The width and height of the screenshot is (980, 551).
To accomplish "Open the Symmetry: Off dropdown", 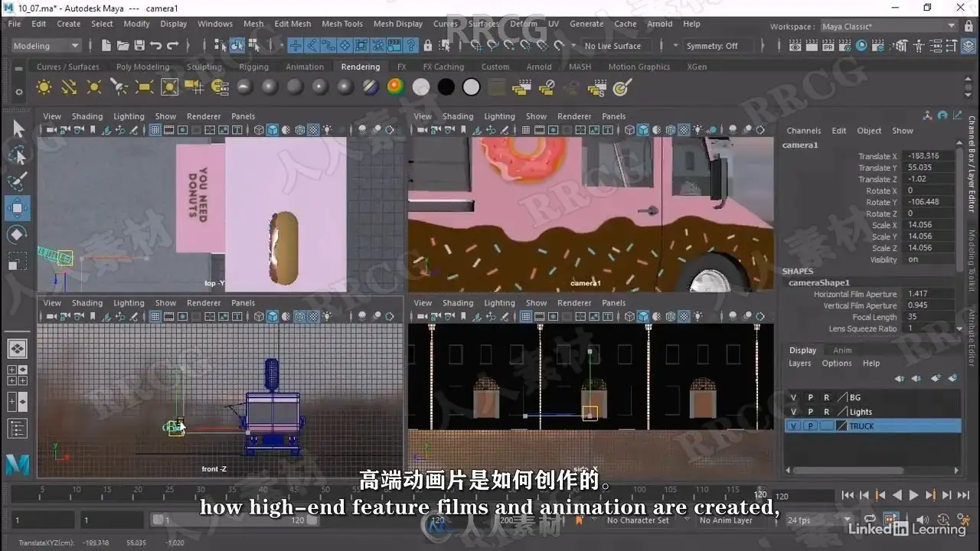I will (717, 46).
